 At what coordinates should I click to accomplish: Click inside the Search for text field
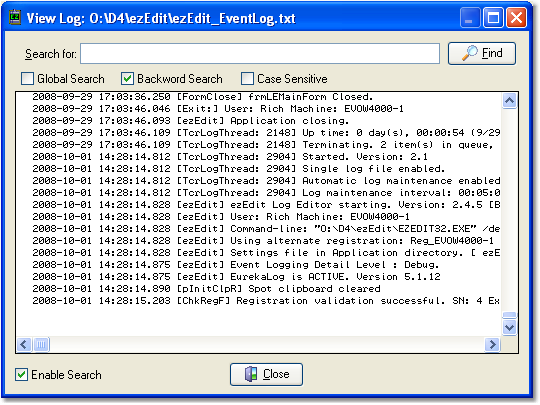[260, 54]
